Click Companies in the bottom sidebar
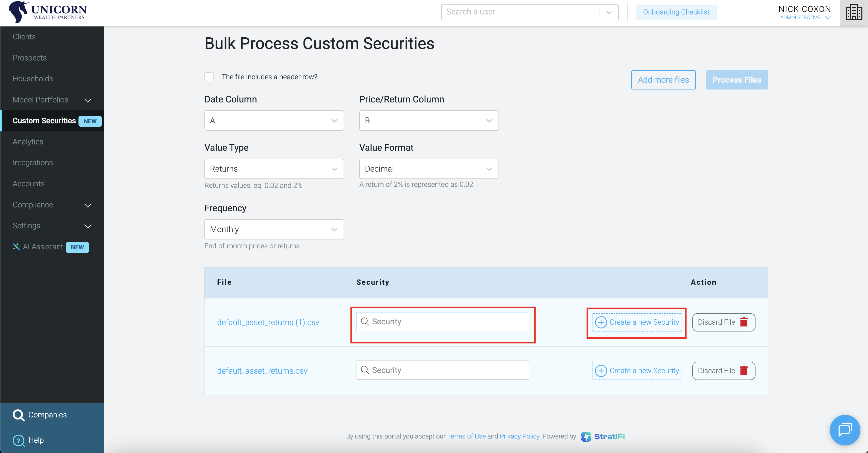 (x=47, y=415)
